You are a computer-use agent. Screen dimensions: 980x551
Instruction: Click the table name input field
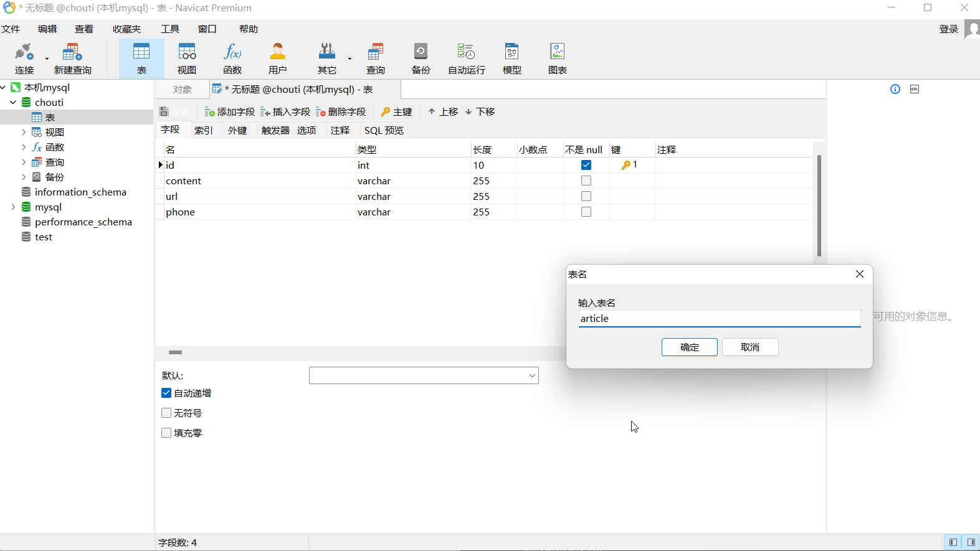click(x=720, y=318)
